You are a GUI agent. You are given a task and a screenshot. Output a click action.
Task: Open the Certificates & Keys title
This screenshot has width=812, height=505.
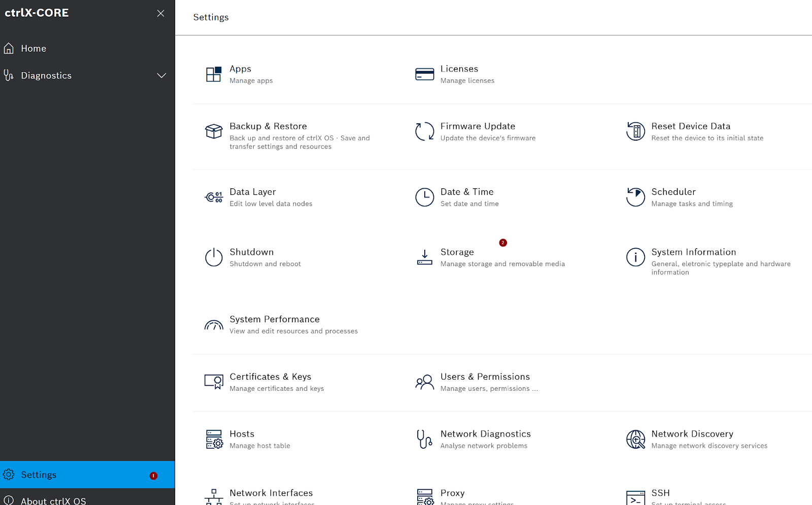point(270,377)
